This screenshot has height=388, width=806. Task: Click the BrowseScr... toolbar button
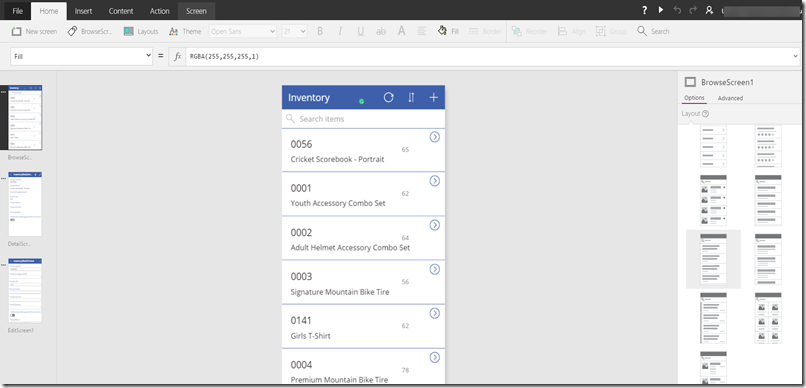click(x=90, y=31)
